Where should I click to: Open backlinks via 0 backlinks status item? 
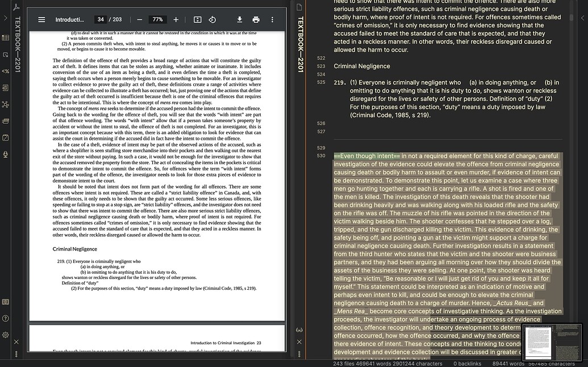coord(467,363)
